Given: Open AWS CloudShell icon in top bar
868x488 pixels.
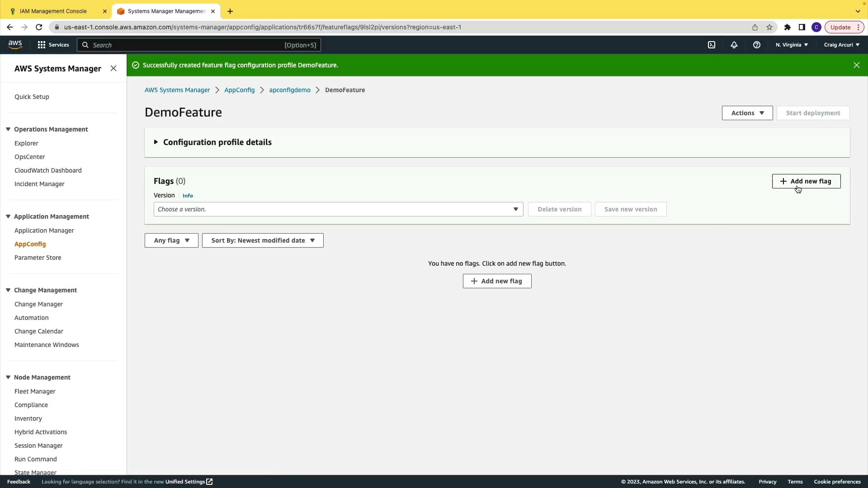Looking at the screenshot, I should 712,45.
